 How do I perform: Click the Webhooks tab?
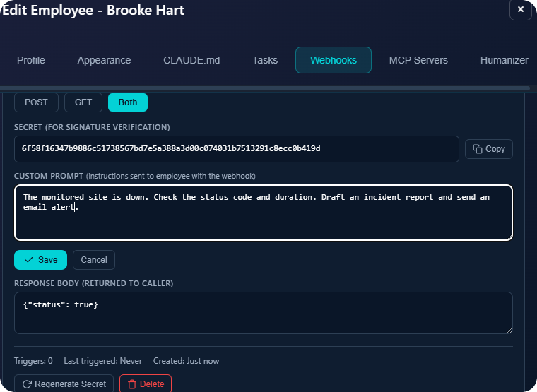(x=334, y=60)
